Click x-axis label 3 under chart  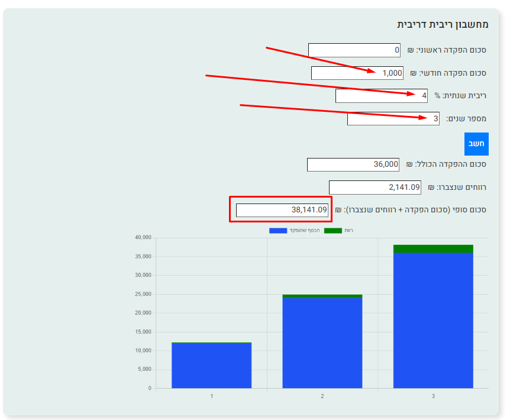(x=433, y=396)
